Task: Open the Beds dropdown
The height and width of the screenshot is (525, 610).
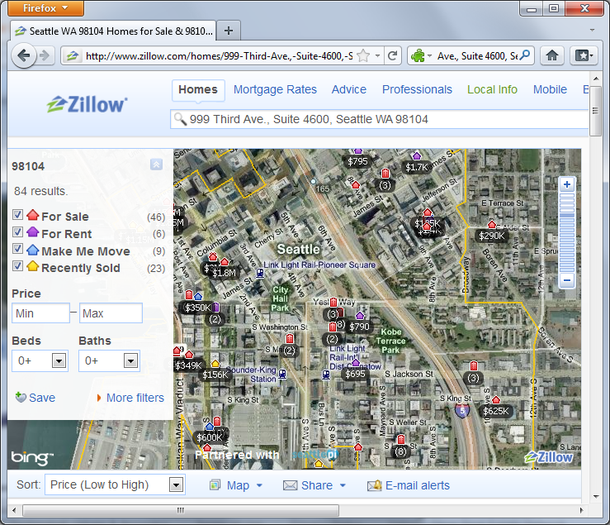Action: coord(40,360)
